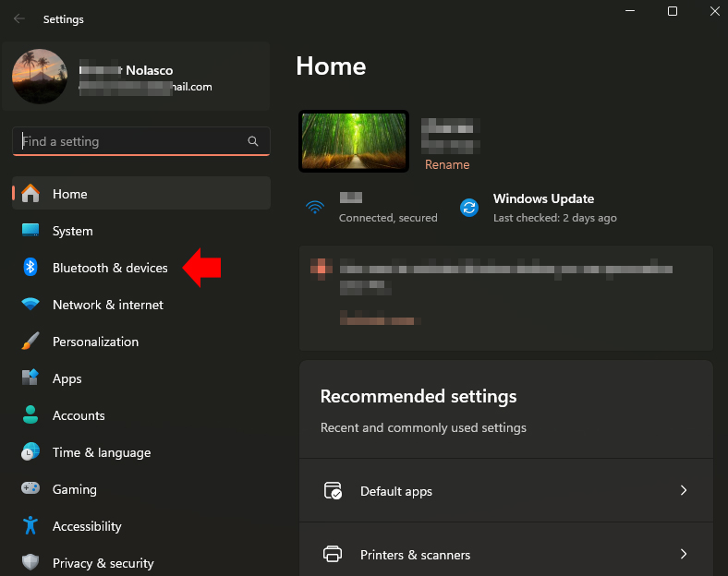Viewport: 728px width, 576px height.
Task: Click the Wi-Fi status icon on Home
Action: click(315, 207)
